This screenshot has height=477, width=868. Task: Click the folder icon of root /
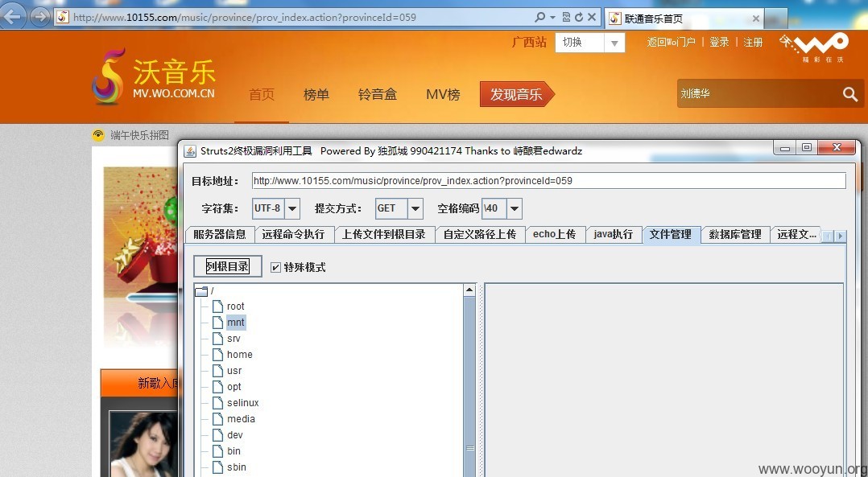tap(201, 291)
